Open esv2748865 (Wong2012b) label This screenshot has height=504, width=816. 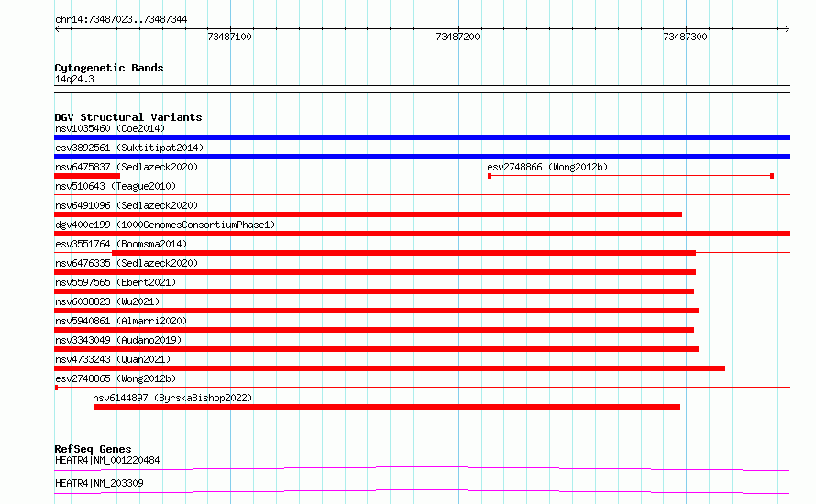pyautogui.click(x=116, y=378)
